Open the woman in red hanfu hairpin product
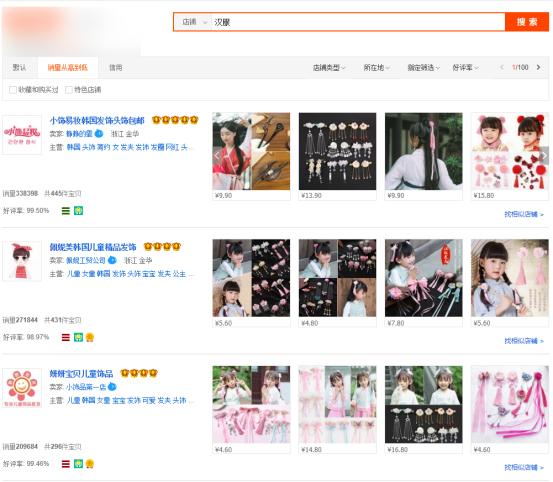Image resolution: width=553 pixels, height=482 pixels. point(251,151)
